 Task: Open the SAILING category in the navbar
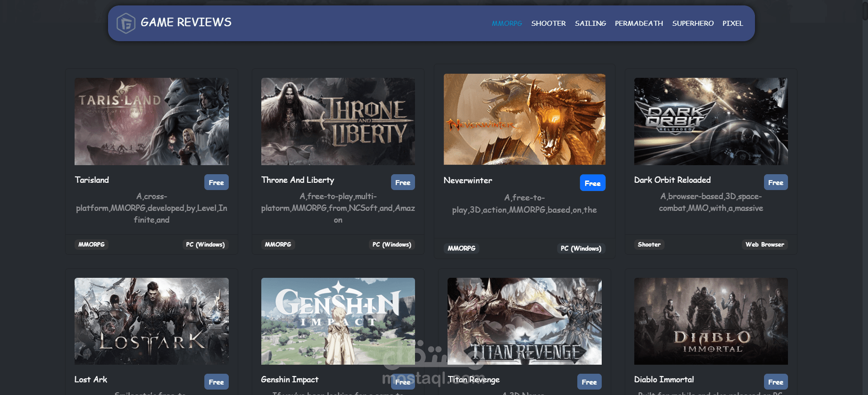(590, 23)
